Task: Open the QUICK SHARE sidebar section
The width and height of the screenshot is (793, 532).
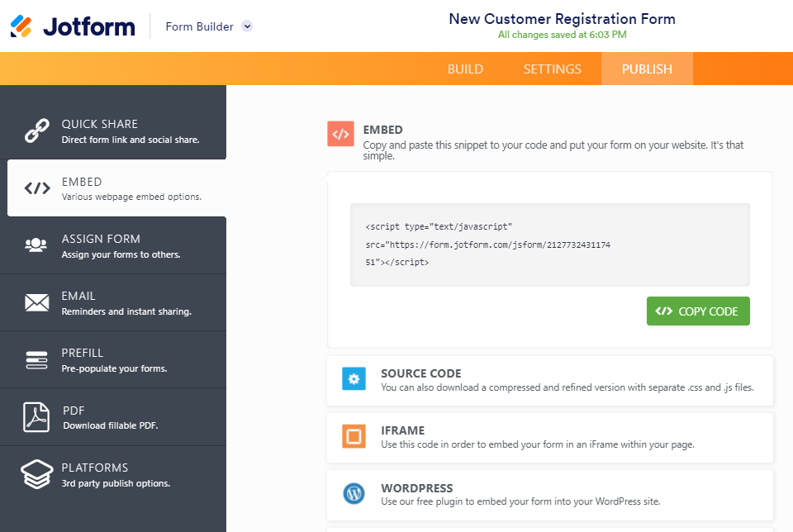Action: pos(113,131)
